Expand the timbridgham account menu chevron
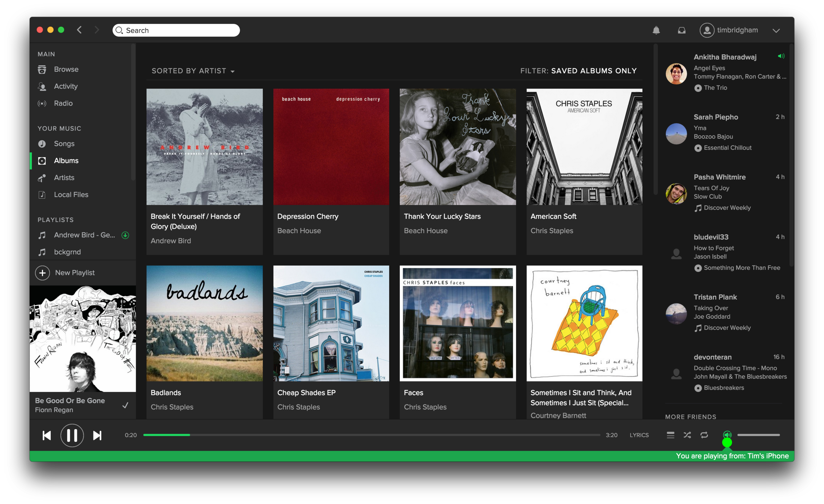This screenshot has height=504, width=824. [x=776, y=30]
